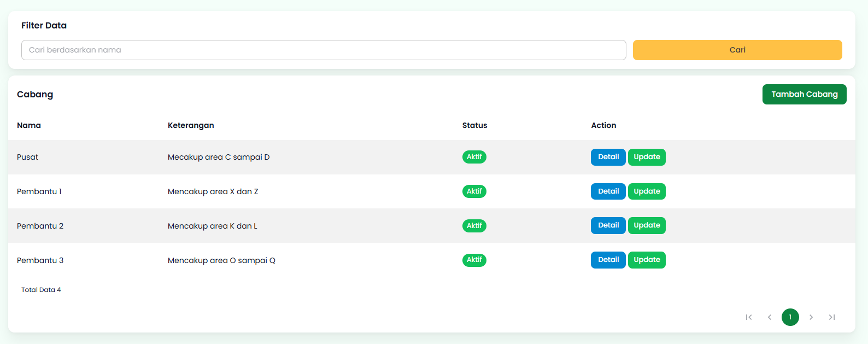Update the Pusat branch
The image size is (868, 344).
647,157
